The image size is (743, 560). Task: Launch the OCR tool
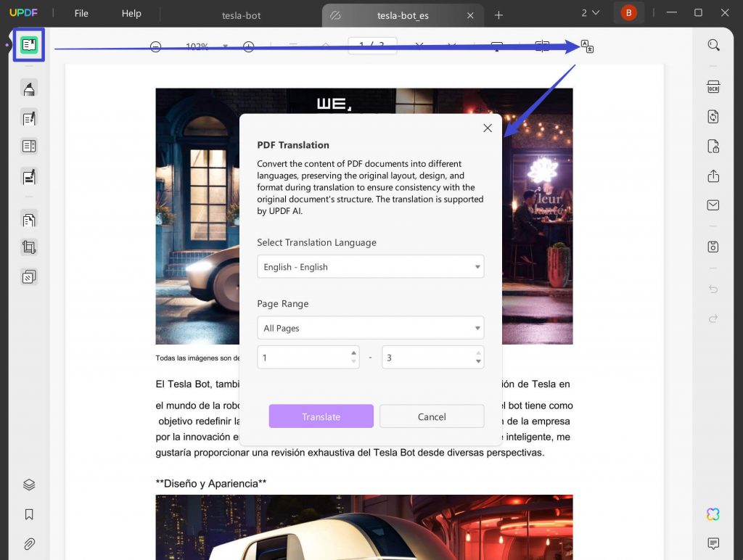click(x=713, y=86)
